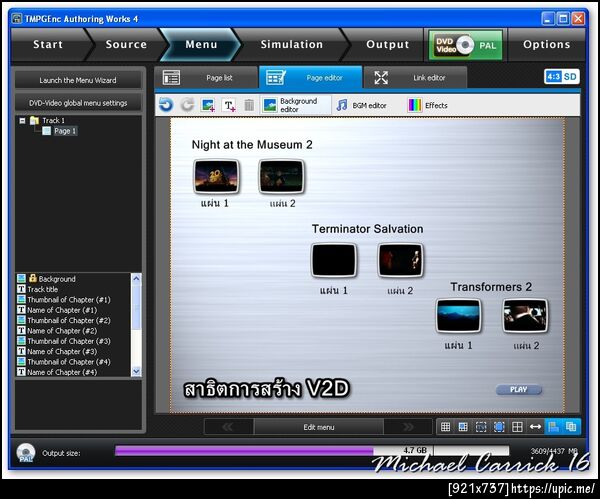This screenshot has width=600, height=499.
Task: Add a picture item to the menu
Action: click(x=208, y=105)
